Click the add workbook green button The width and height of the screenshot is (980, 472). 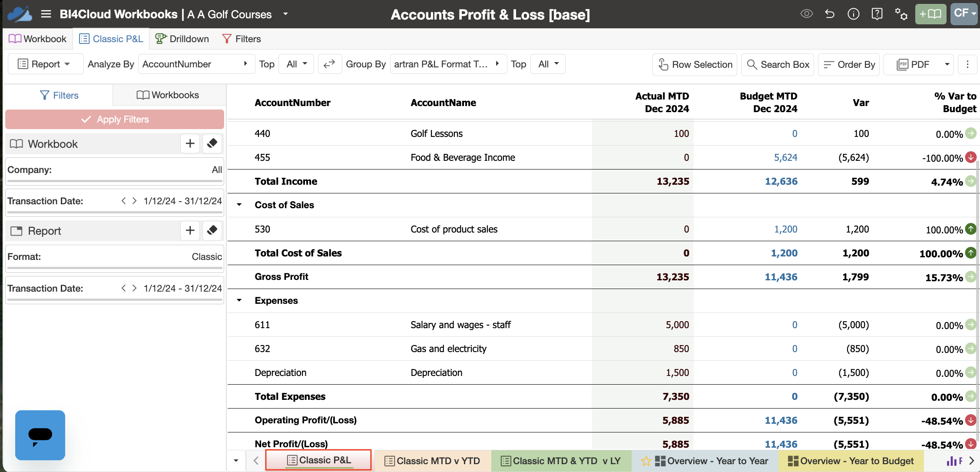930,14
